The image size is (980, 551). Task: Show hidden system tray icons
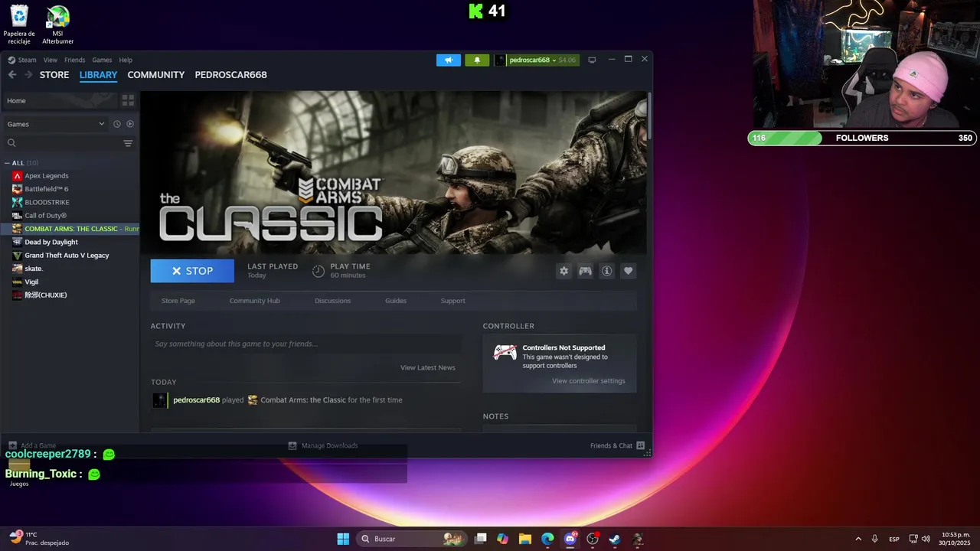857,539
